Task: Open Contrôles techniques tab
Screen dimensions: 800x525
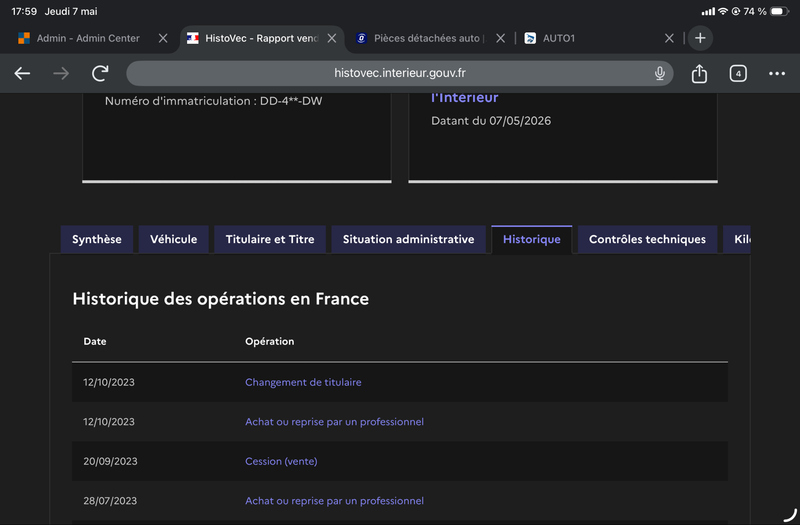Action: tap(647, 239)
